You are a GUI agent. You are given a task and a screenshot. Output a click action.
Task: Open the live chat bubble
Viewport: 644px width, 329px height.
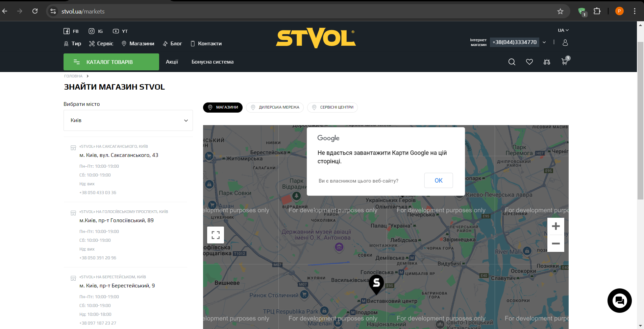tap(620, 301)
